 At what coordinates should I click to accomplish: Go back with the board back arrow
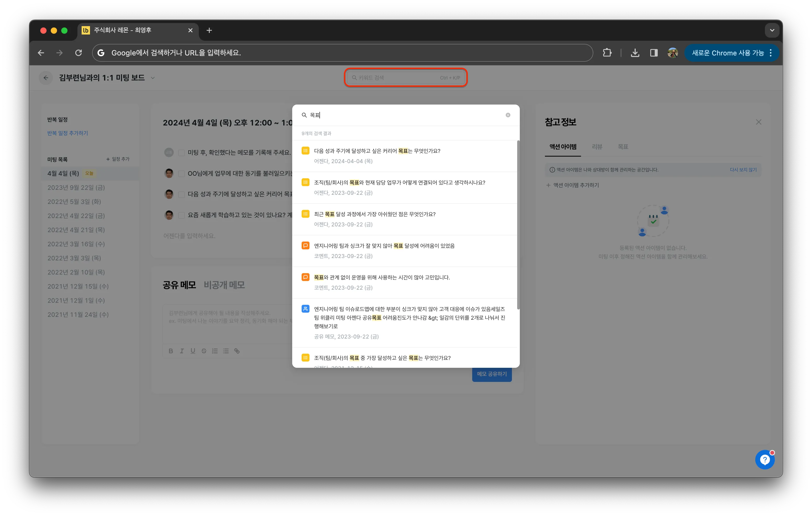(x=46, y=78)
